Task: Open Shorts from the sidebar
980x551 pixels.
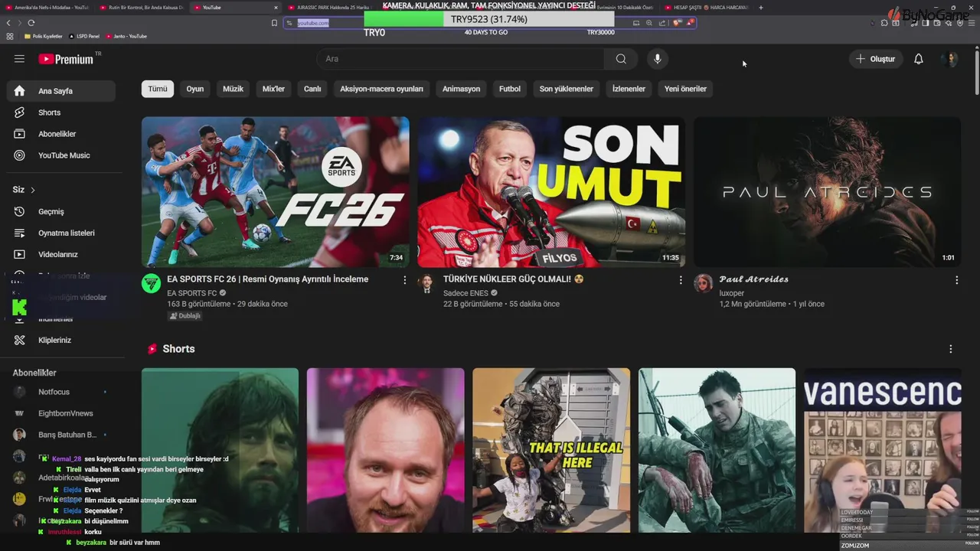Action: 61,112
